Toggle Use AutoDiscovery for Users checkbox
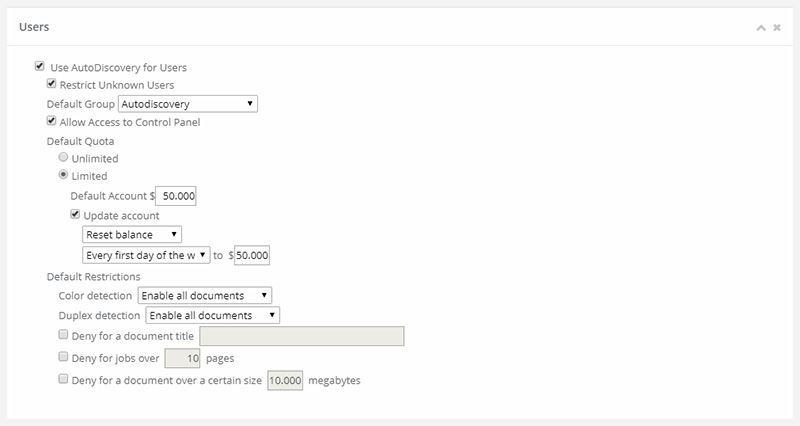Screen dimensions: 800x426 click(39, 67)
